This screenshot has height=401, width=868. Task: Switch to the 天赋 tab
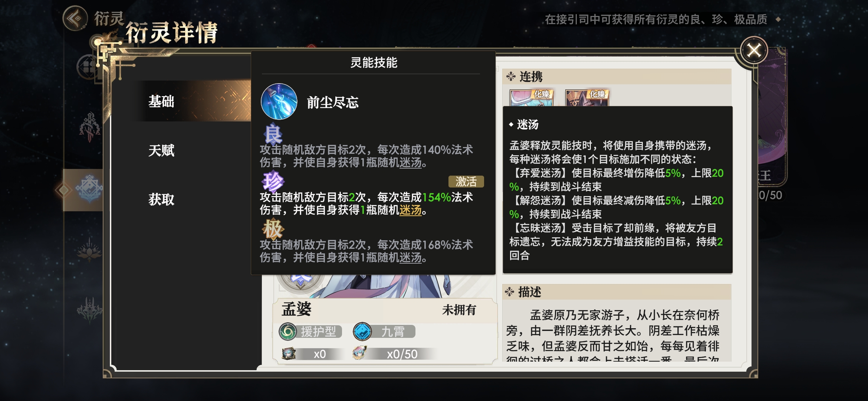click(161, 150)
